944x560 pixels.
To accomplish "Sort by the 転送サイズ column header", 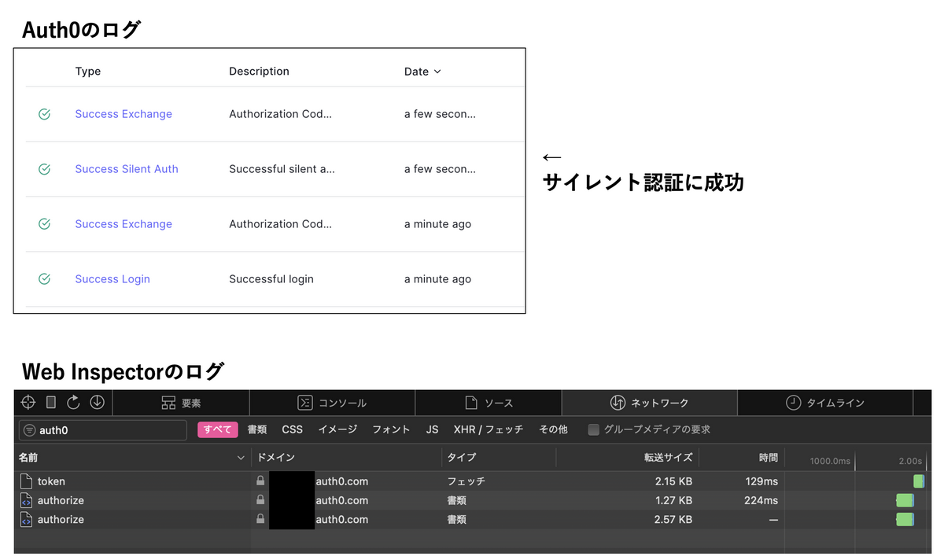I will [668, 458].
